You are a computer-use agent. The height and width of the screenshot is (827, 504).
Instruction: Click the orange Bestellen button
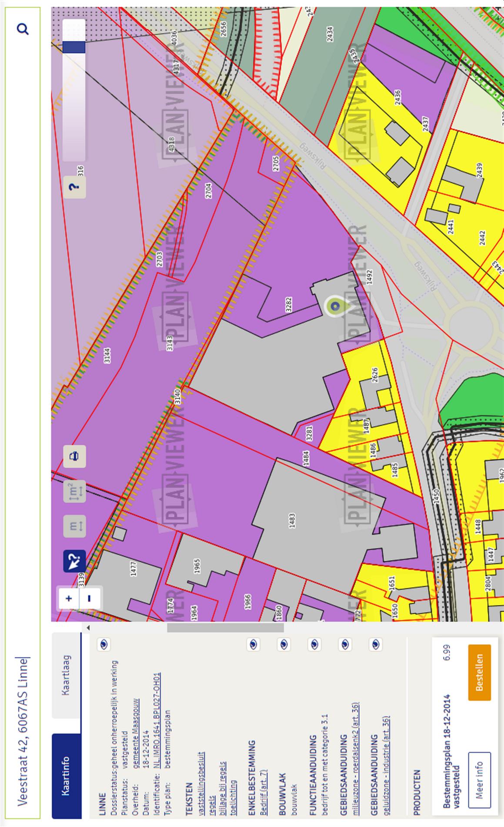point(479,672)
